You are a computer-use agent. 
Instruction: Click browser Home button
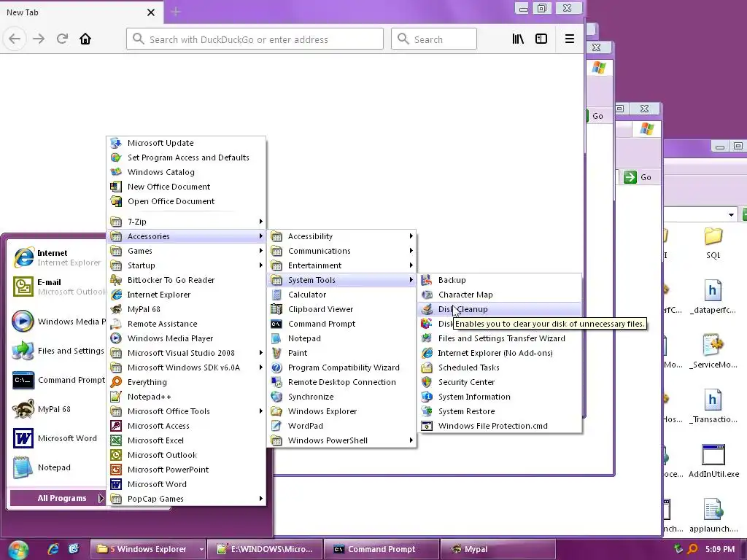(x=85, y=39)
